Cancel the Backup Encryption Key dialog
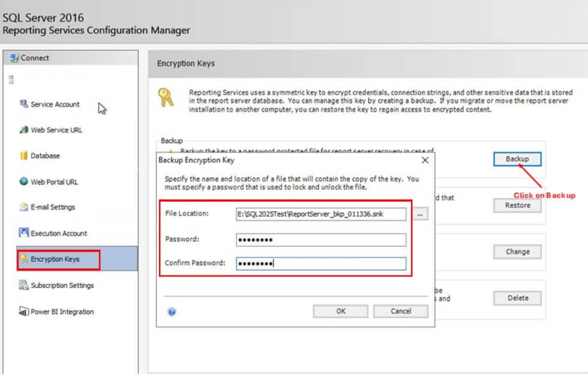The width and height of the screenshot is (588, 374). click(401, 312)
